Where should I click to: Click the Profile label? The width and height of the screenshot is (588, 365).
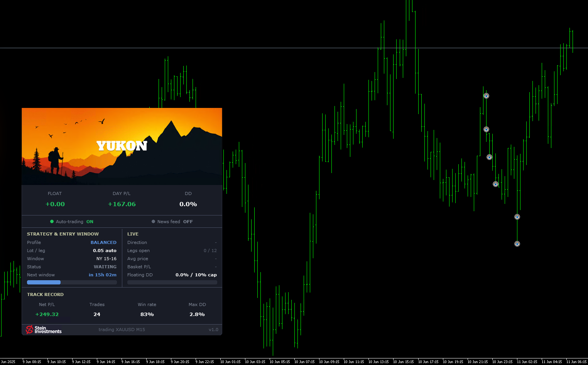point(34,242)
